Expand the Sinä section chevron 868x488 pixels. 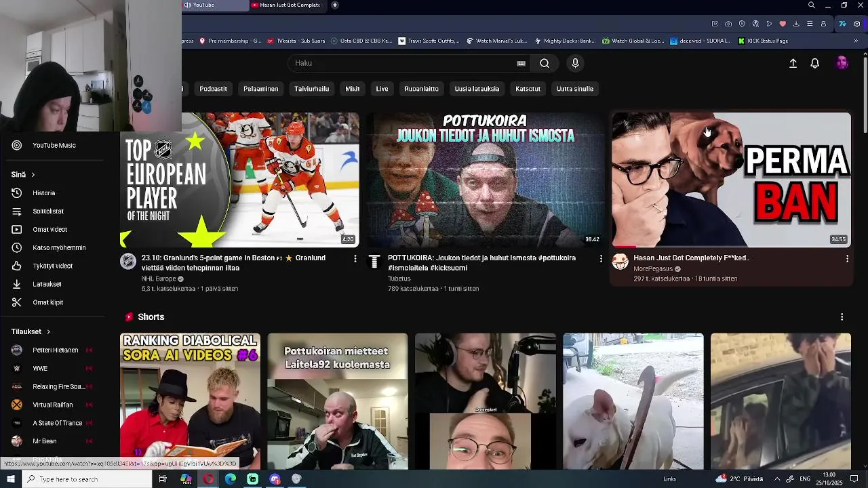pos(33,175)
